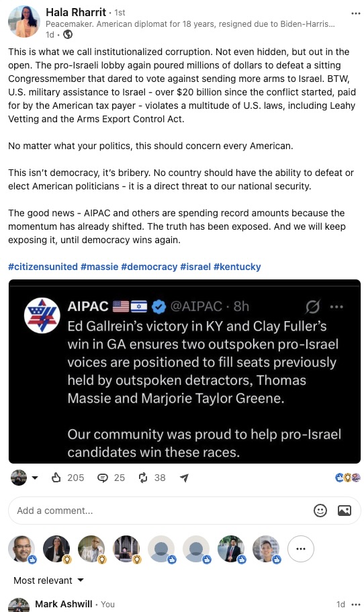The image size is (364, 612).
Task: Open Most relevant sort dropdown
Action: [49, 580]
